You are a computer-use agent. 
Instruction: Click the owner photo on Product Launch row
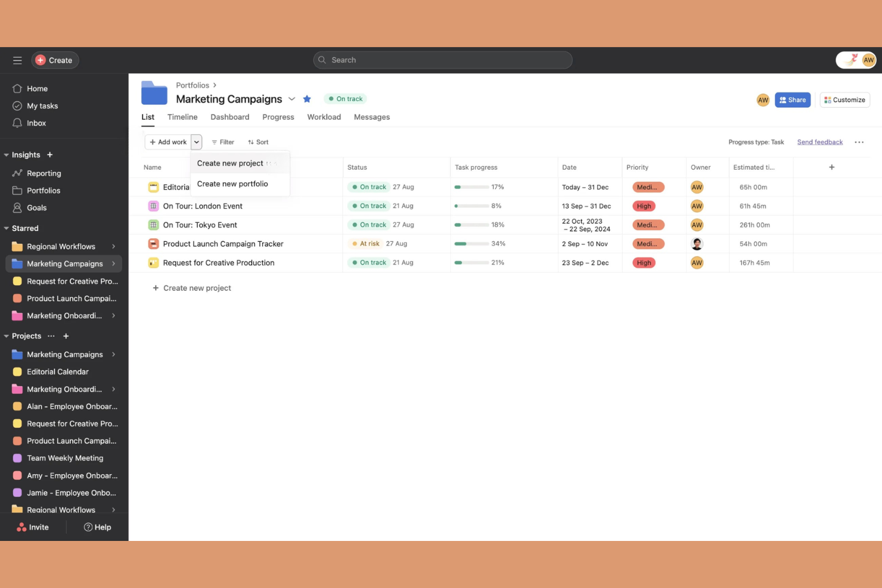[x=697, y=244]
